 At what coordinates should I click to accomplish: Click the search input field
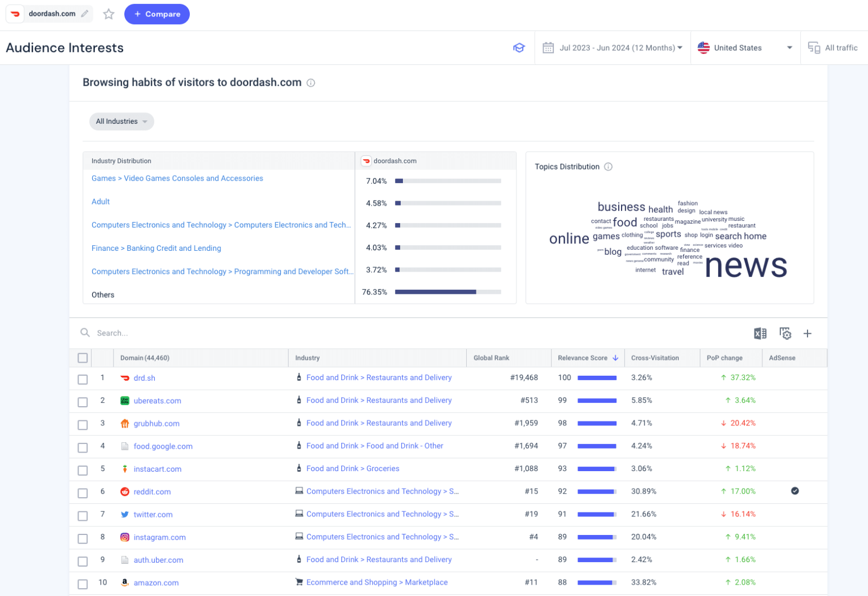[x=141, y=333]
